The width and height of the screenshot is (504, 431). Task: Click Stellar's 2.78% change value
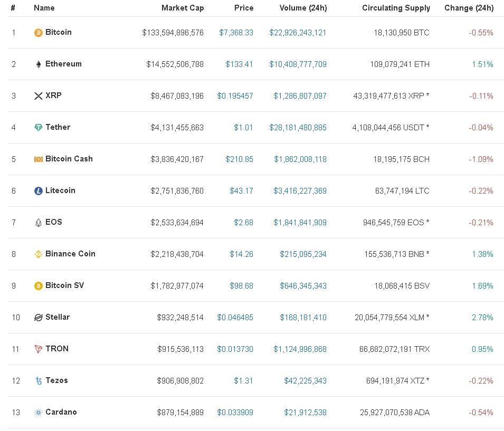click(482, 318)
